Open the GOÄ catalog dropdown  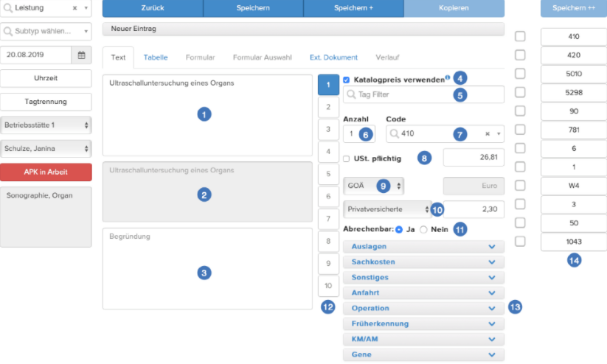pyautogui.click(x=373, y=186)
